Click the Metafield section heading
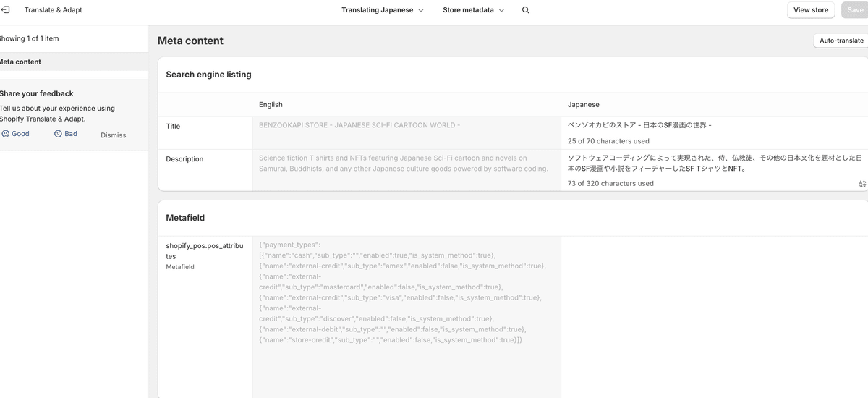Screen dimensions: 868x398 pyautogui.click(x=185, y=218)
